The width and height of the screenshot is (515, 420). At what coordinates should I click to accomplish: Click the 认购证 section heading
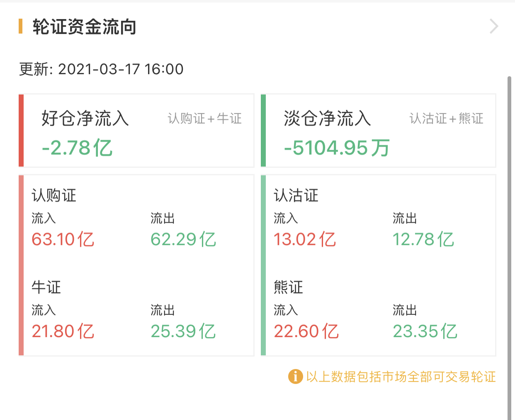(x=54, y=195)
